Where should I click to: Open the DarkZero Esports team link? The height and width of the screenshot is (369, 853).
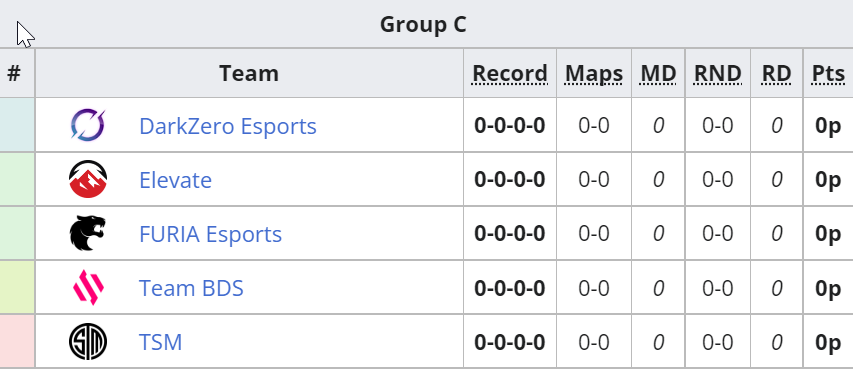coord(228,126)
